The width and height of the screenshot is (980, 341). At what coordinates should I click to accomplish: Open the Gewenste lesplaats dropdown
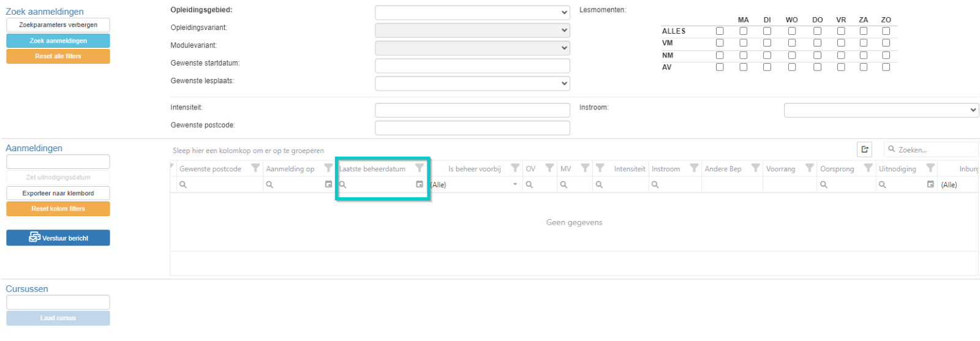coord(472,83)
